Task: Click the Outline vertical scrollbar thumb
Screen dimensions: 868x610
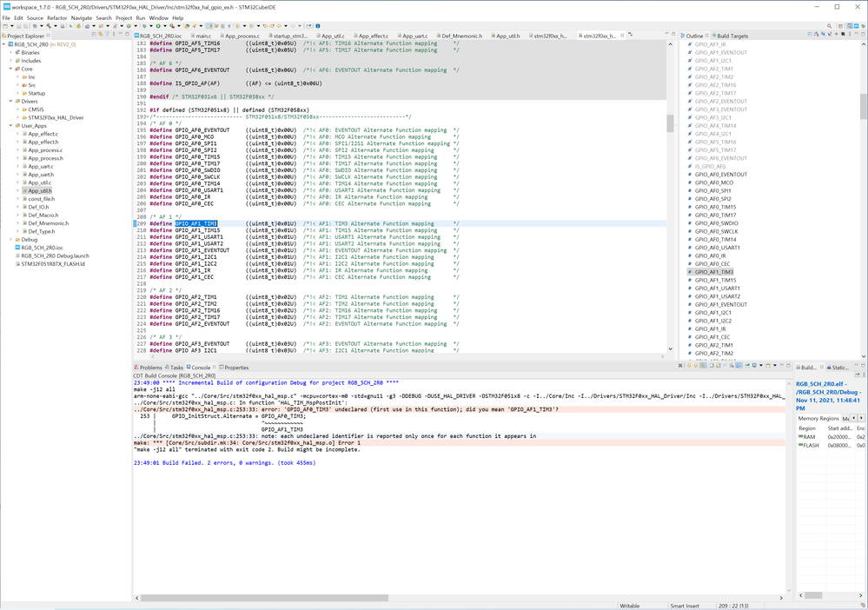Action: 864,106
